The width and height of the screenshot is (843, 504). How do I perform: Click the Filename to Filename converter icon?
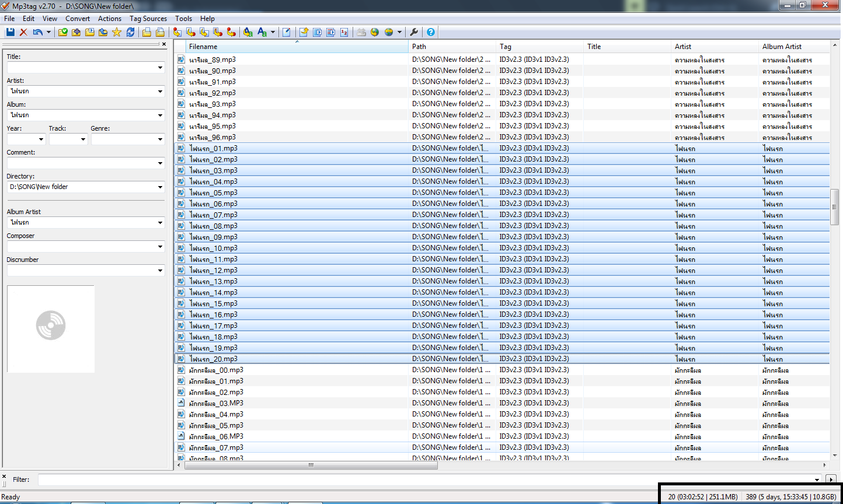(204, 32)
